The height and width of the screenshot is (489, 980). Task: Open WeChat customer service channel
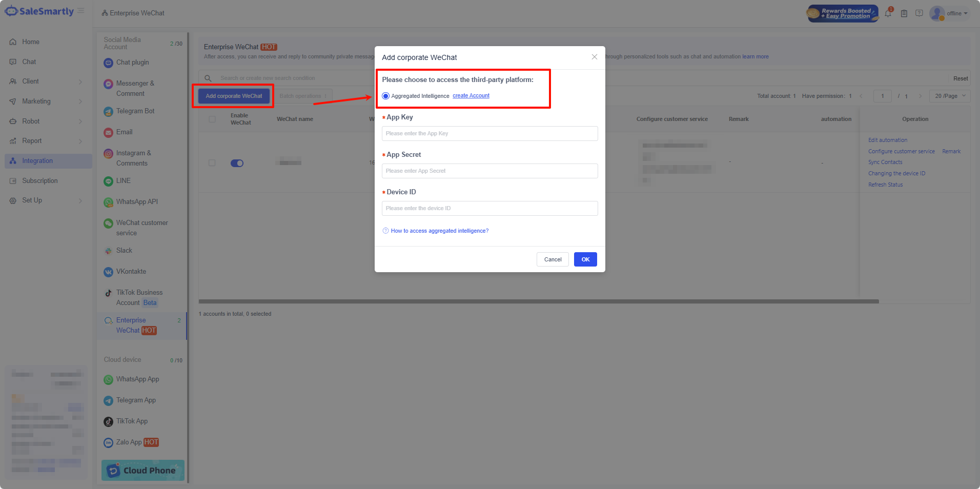[142, 228]
